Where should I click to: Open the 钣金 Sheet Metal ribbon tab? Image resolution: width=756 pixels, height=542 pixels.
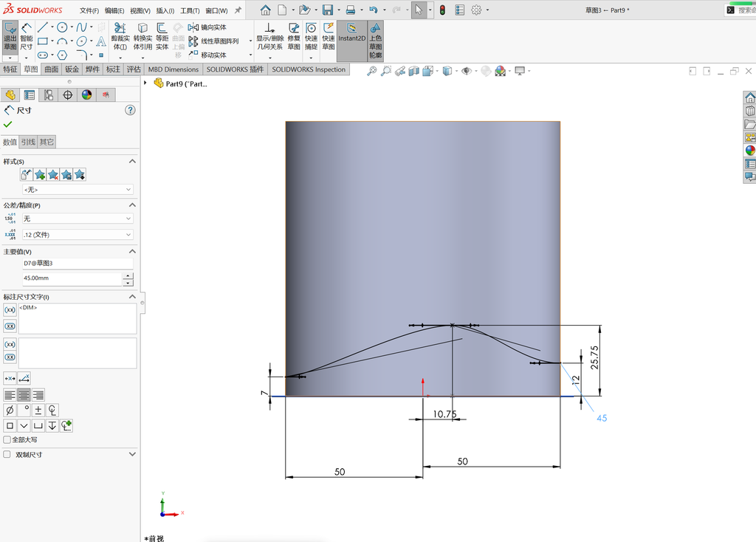(x=72, y=69)
